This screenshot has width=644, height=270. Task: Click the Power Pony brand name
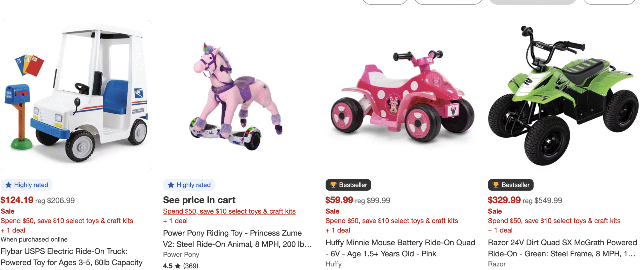pyautogui.click(x=181, y=255)
